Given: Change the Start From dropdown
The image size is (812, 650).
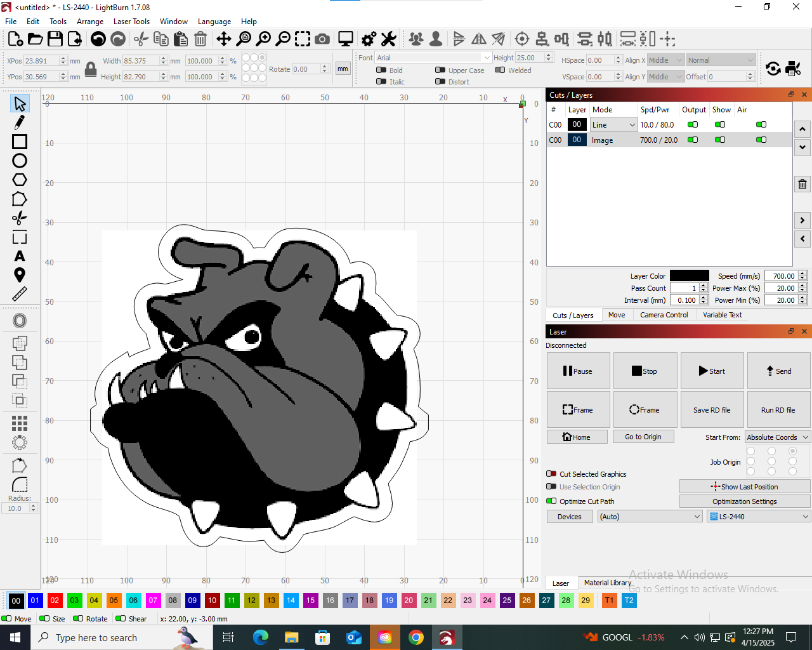Looking at the screenshot, I should click(x=777, y=437).
